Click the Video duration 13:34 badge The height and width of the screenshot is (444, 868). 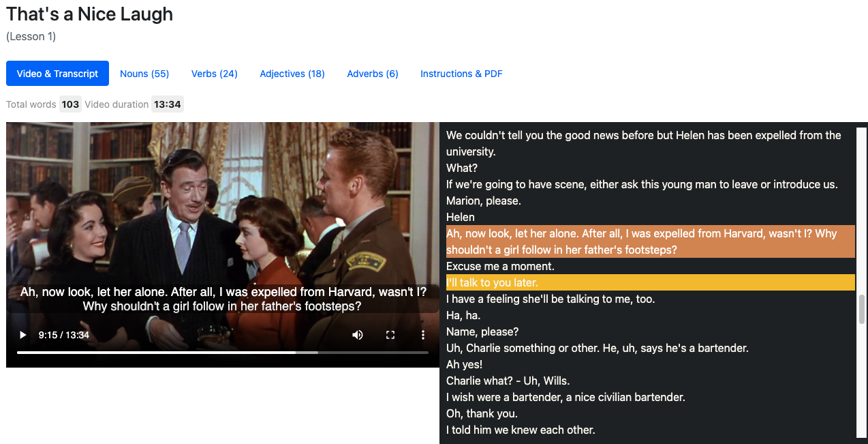click(167, 104)
